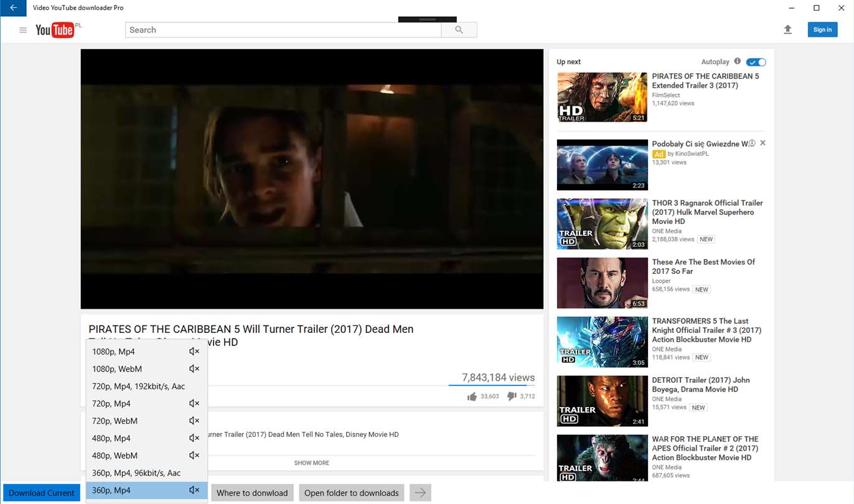
Task: Click the back arrow in title bar
Action: pos(13,8)
